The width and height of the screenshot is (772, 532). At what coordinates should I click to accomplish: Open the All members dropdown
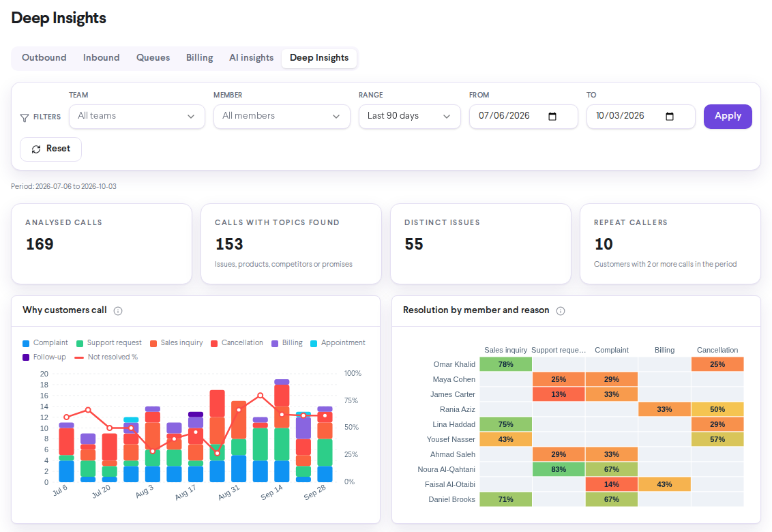click(x=282, y=116)
